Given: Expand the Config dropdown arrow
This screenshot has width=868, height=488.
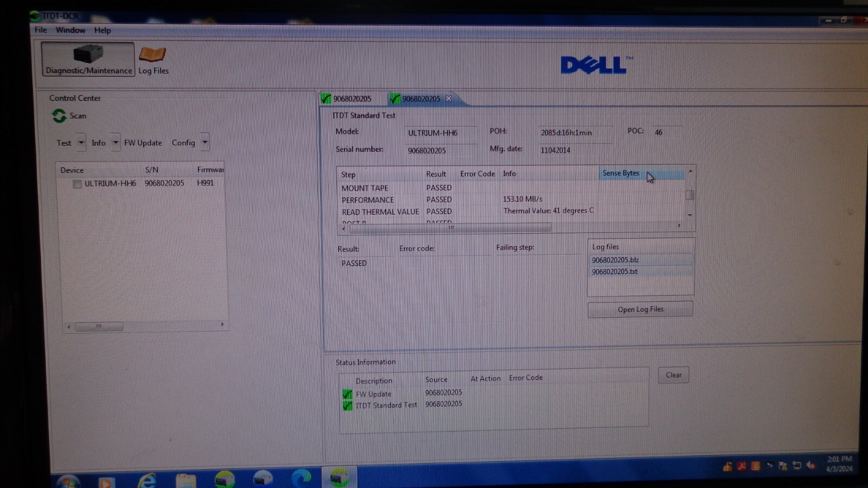Looking at the screenshot, I should [x=205, y=142].
